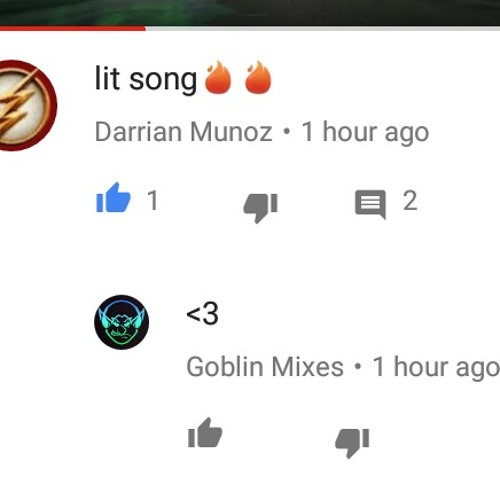This screenshot has width=500, height=500.
Task: Open Darrian Munoz's Flash logo avatar
Action: pyautogui.click(x=27, y=105)
